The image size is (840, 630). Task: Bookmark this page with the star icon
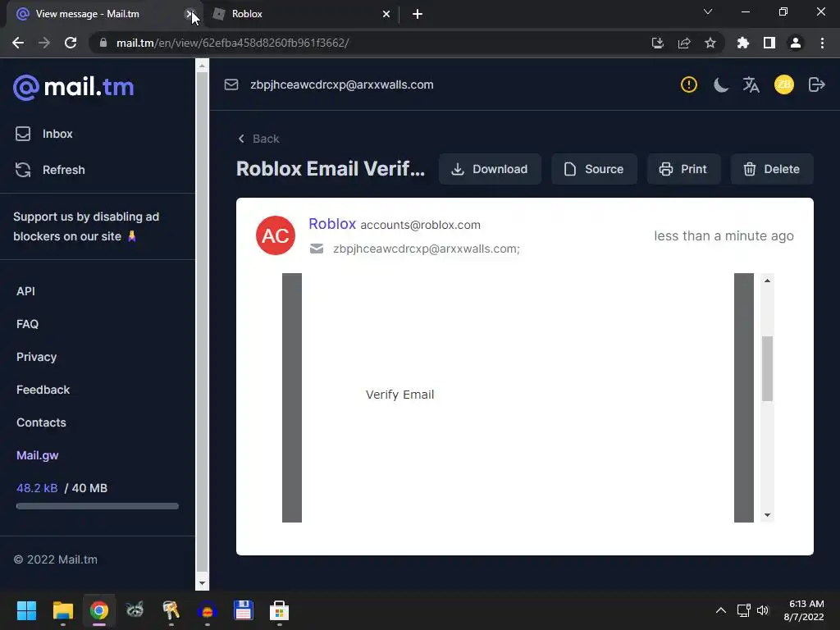pyautogui.click(x=710, y=43)
